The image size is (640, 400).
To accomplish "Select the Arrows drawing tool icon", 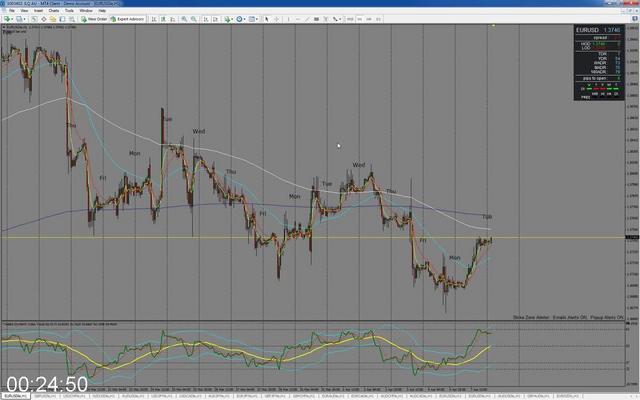I will coord(335,19).
